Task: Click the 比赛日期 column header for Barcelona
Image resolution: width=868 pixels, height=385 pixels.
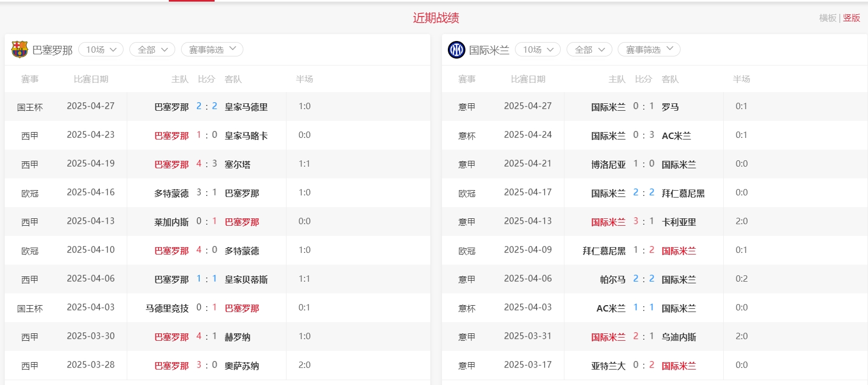Action: [91, 79]
